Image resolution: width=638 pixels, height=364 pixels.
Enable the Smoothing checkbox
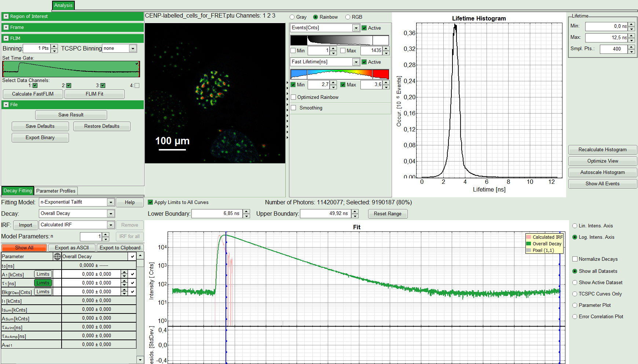[x=293, y=108]
